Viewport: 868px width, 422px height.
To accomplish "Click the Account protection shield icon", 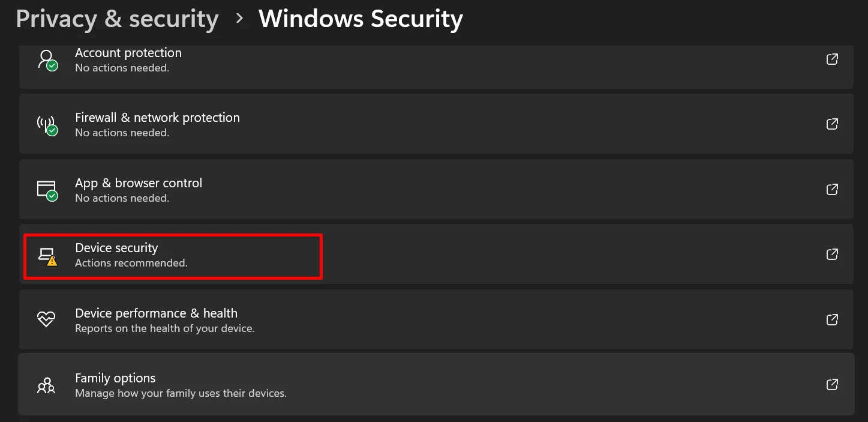I will [47, 59].
